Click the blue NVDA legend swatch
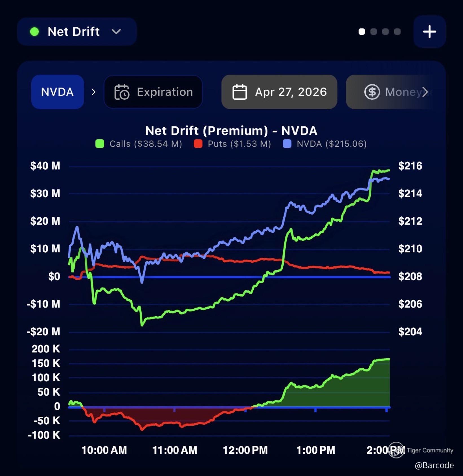The image size is (463, 476). tap(287, 144)
